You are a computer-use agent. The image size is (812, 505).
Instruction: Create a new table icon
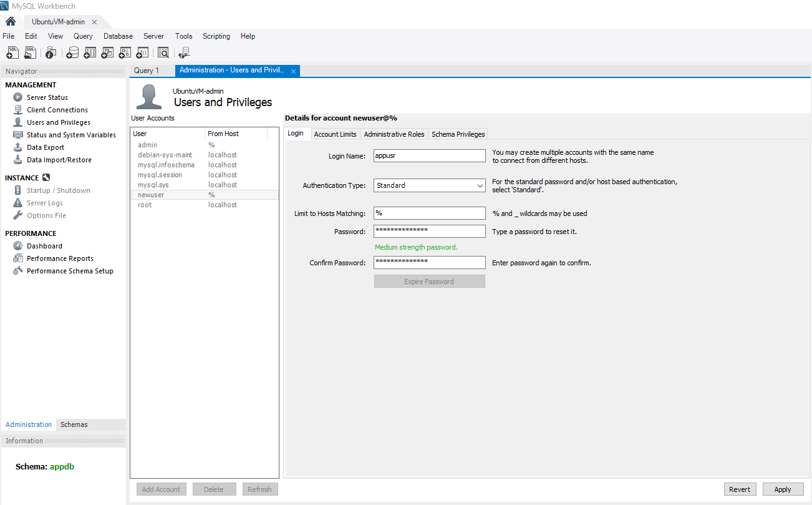coord(90,53)
